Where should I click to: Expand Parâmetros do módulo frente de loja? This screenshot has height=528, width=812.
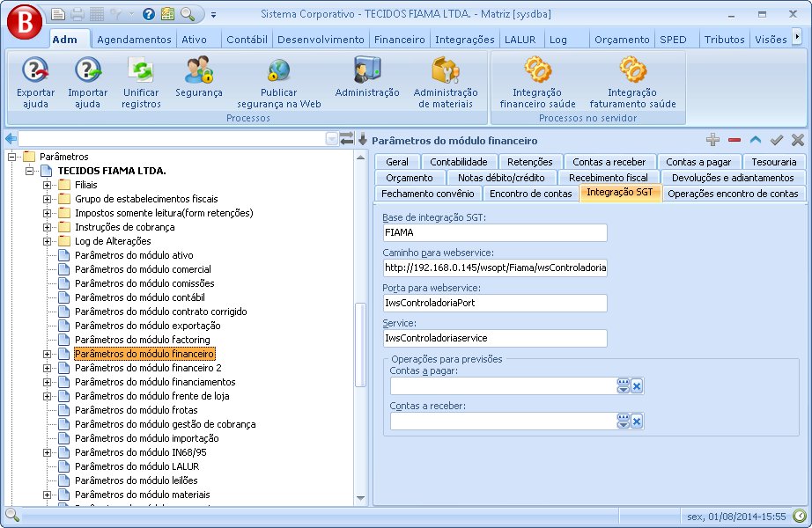click(x=47, y=397)
